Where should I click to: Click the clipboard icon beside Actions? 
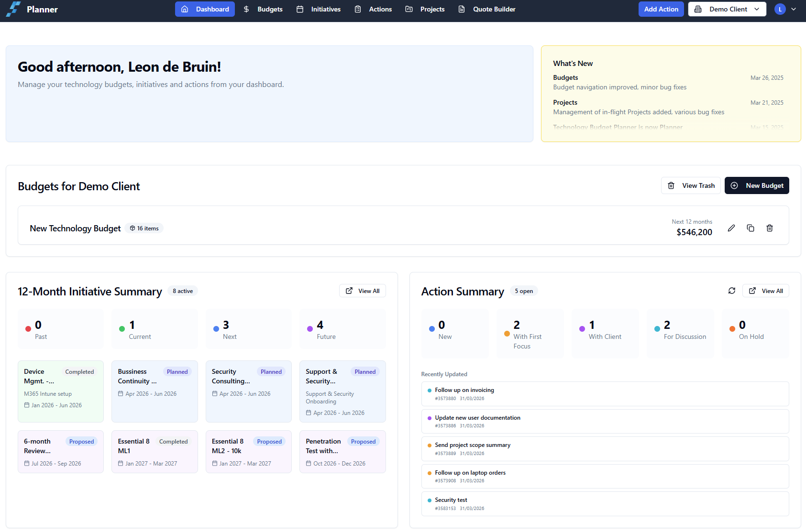click(358, 9)
